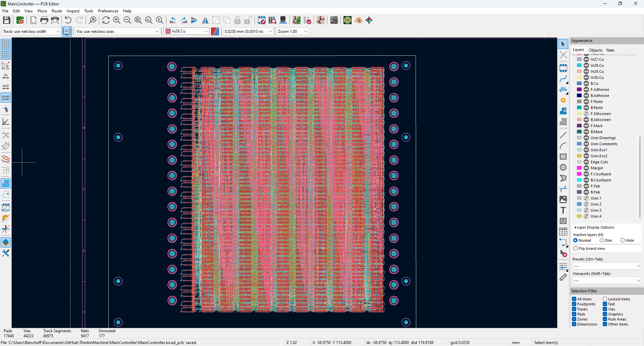Screen dimensions: 644x346
Task: Select the Add Text tool
Action: (x=563, y=210)
